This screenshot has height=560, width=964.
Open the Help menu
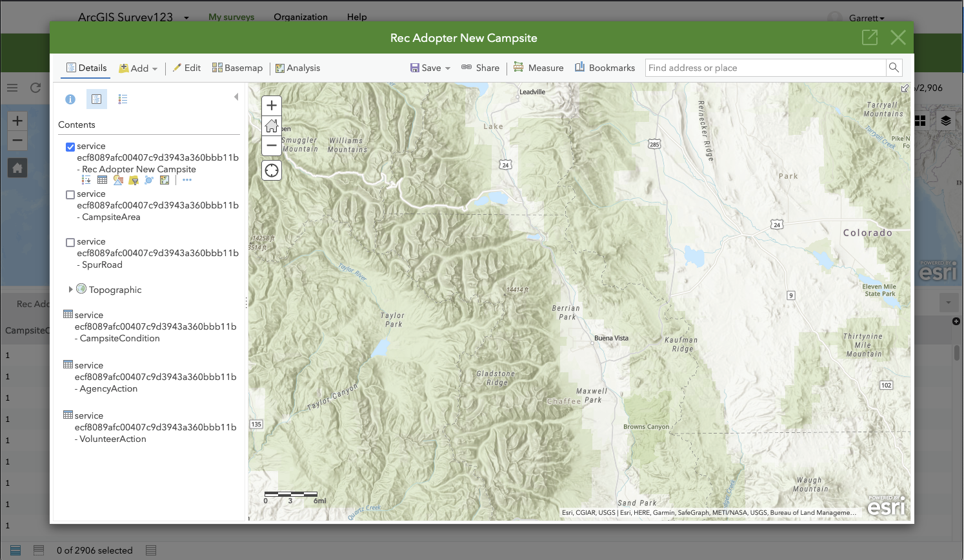point(357,17)
